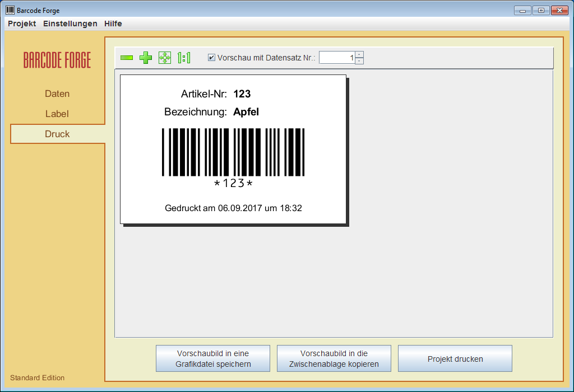Screen dimensions: 574x392
Task: Open the Hilfe menu
Action: pos(113,24)
